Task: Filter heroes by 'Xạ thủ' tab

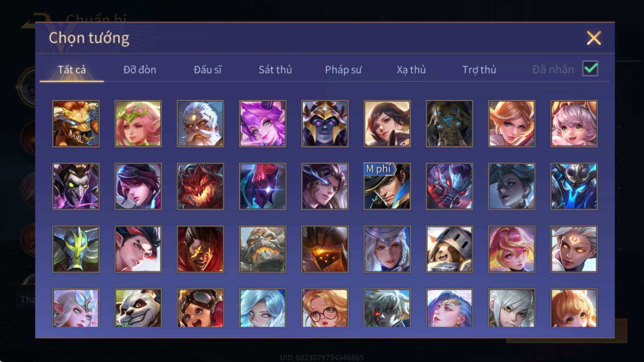Action: [x=411, y=70]
